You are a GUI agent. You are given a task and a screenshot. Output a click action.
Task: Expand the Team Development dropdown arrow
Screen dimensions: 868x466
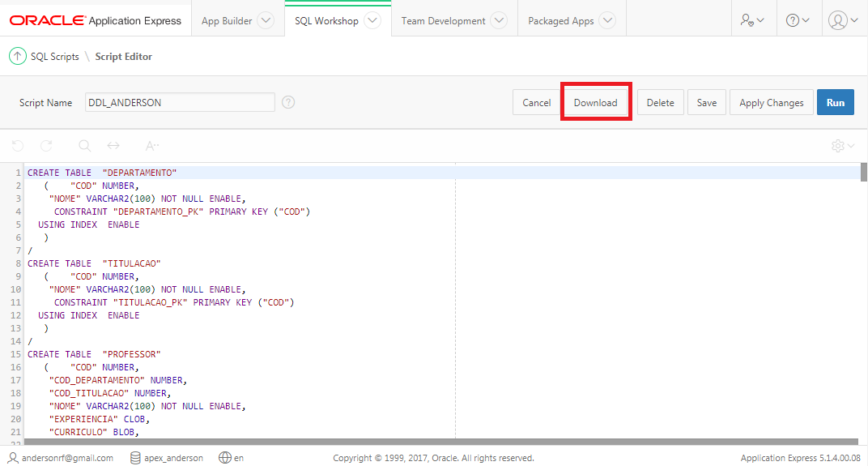pyautogui.click(x=499, y=20)
